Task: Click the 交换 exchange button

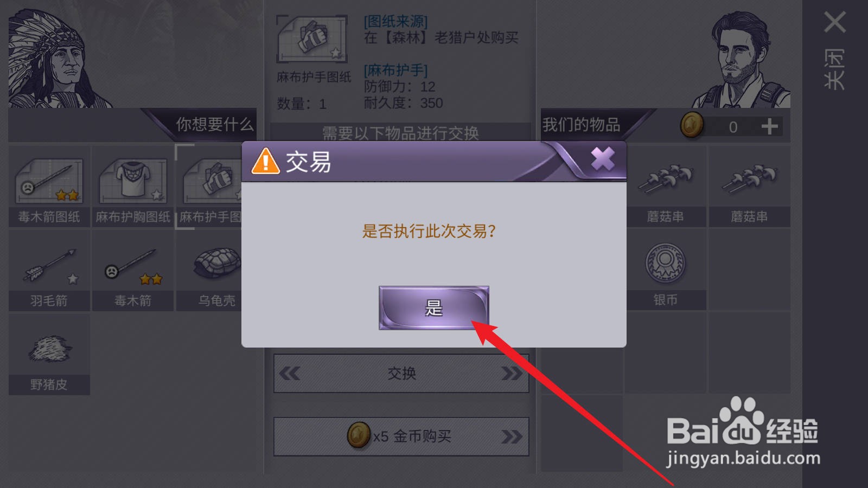Action: pyautogui.click(x=401, y=373)
